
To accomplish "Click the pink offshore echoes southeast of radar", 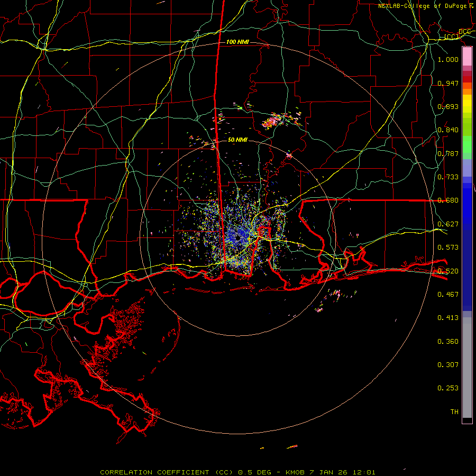I will pos(335,294).
